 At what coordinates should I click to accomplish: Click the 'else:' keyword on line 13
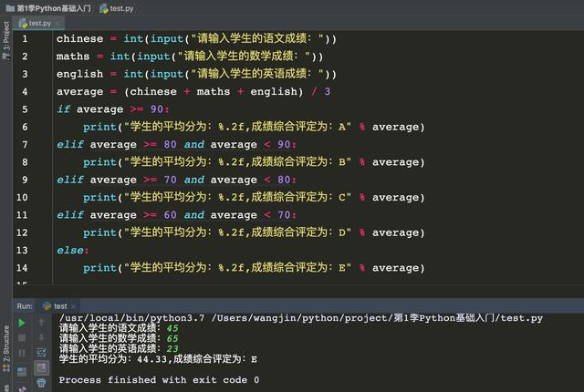click(x=73, y=250)
